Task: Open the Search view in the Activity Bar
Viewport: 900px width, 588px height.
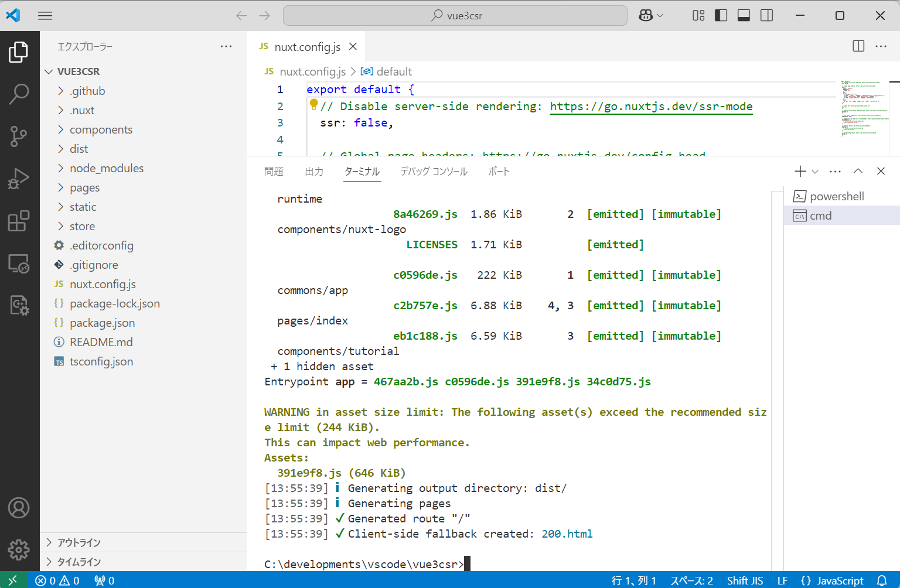Action: (20, 94)
